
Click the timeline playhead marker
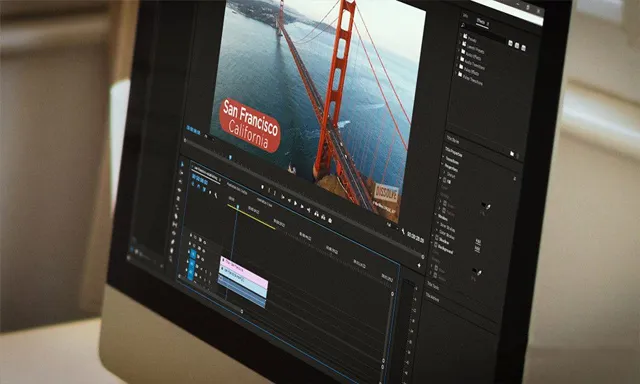238,207
